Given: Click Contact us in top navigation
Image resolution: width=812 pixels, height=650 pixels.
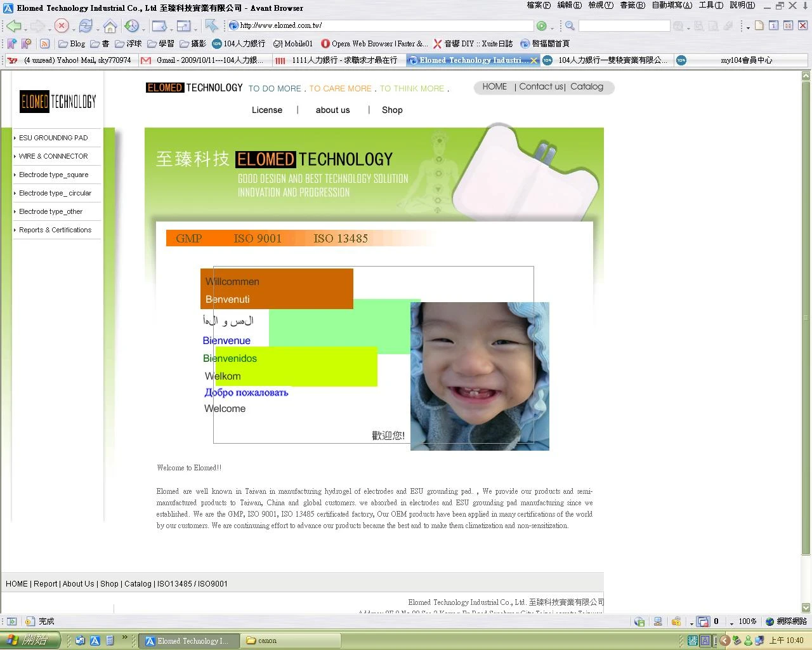Looking at the screenshot, I should tap(541, 87).
